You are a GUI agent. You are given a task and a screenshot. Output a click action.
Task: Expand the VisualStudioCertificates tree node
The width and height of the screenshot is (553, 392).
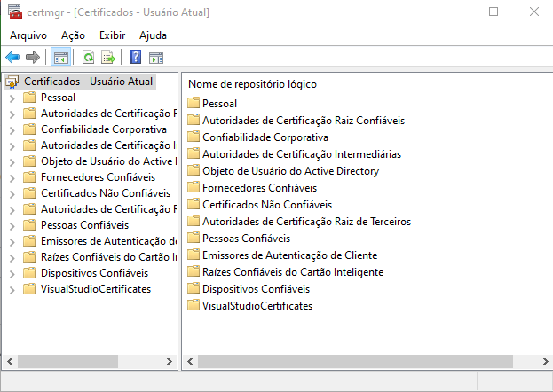pos(12,289)
